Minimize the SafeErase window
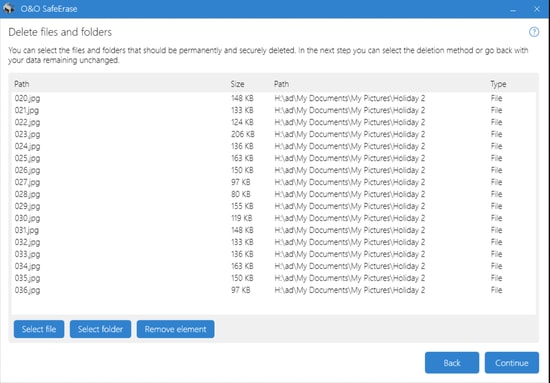 [513, 9]
